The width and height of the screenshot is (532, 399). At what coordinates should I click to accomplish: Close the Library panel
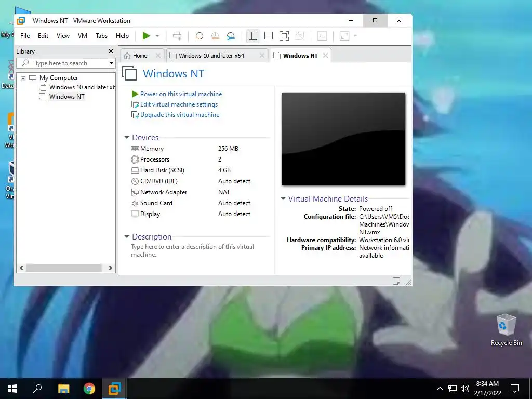(x=111, y=51)
